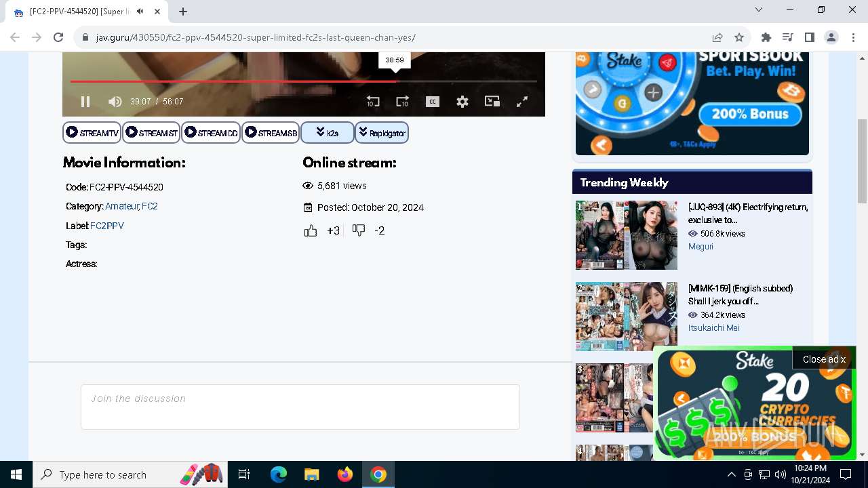Mute the tab via its speaker icon
This screenshot has width=868, height=488.
tap(140, 11)
